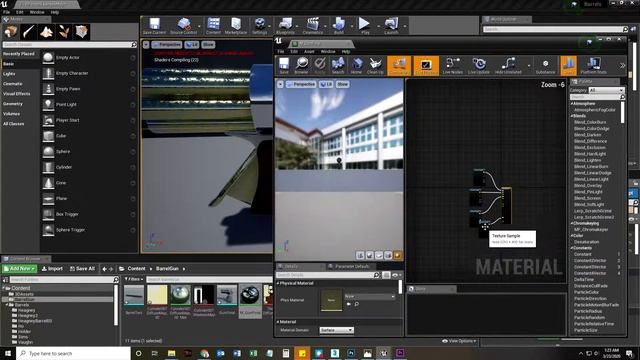
Task: Open View Options in Content Browser
Action: (459, 341)
